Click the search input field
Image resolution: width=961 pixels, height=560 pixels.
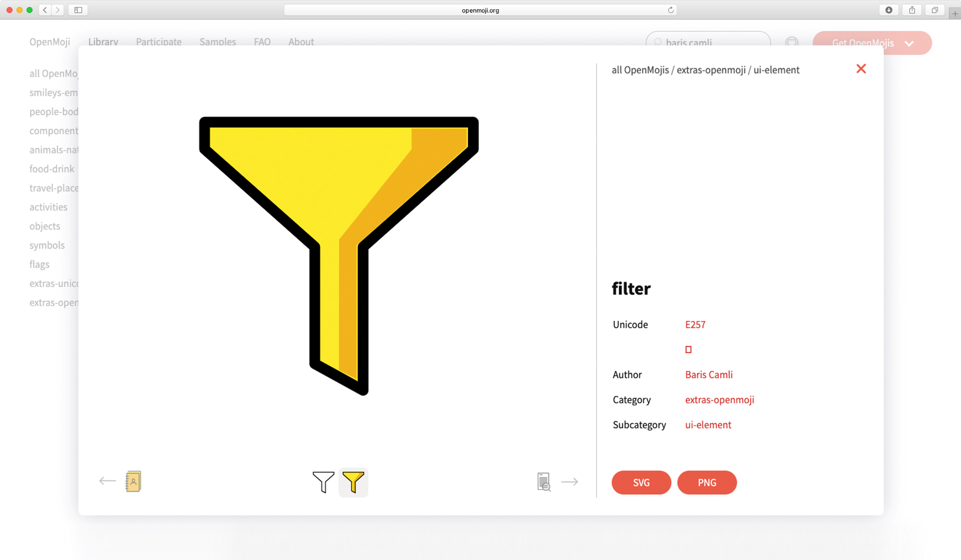click(708, 43)
